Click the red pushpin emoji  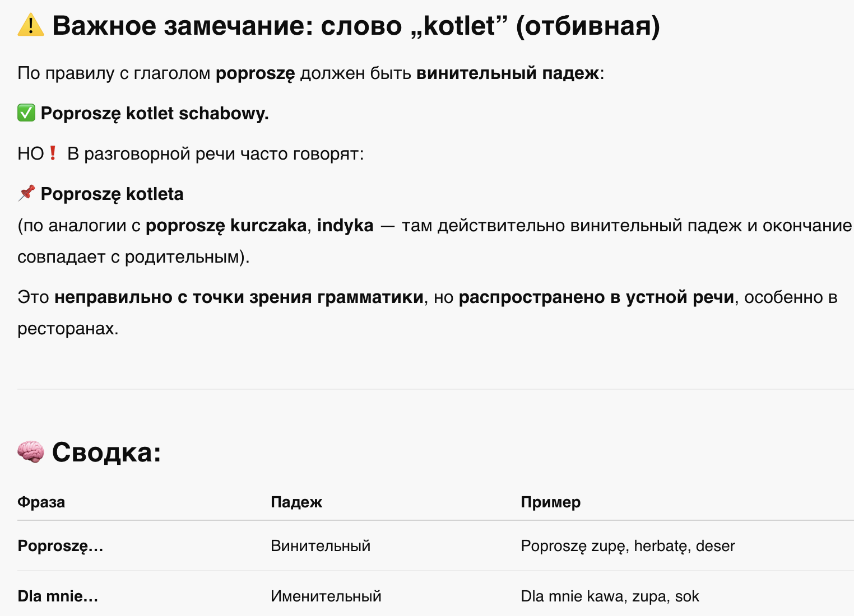[26, 193]
